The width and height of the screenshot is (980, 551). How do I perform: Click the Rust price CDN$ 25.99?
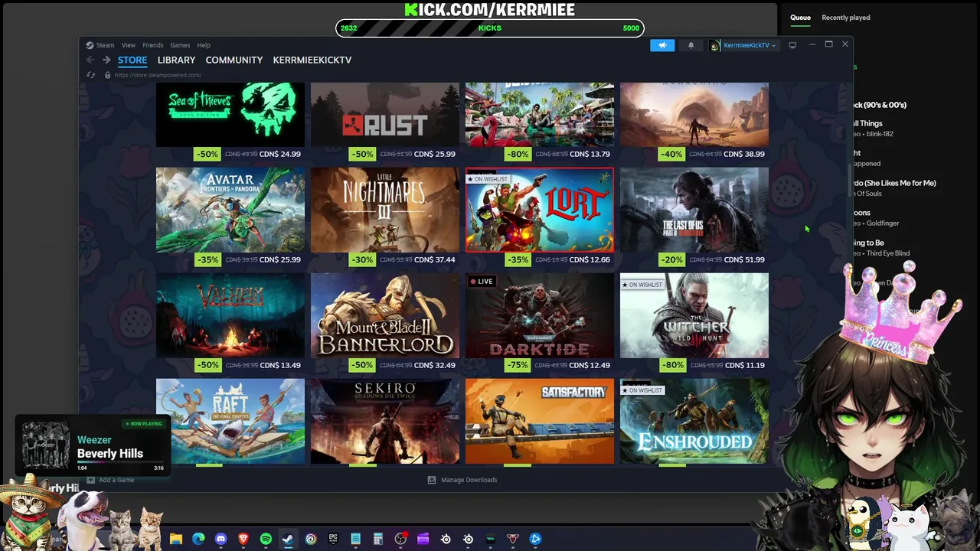tap(435, 154)
